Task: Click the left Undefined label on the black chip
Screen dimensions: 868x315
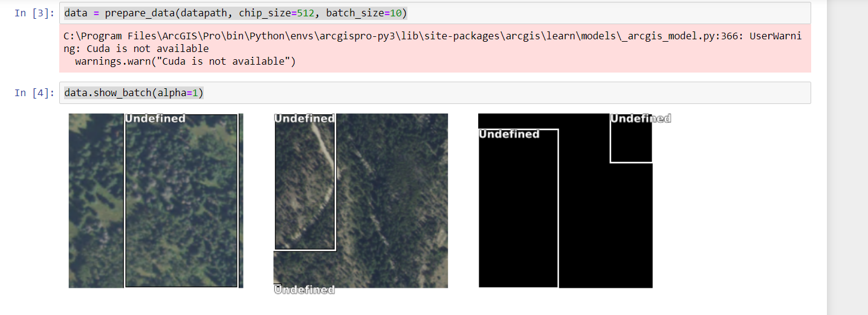Action: coord(509,134)
